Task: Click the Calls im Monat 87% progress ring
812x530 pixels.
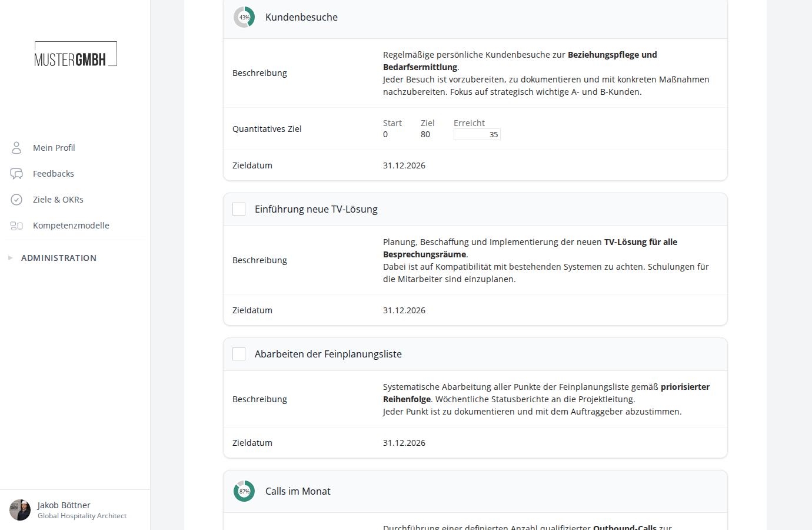Action: (x=244, y=491)
